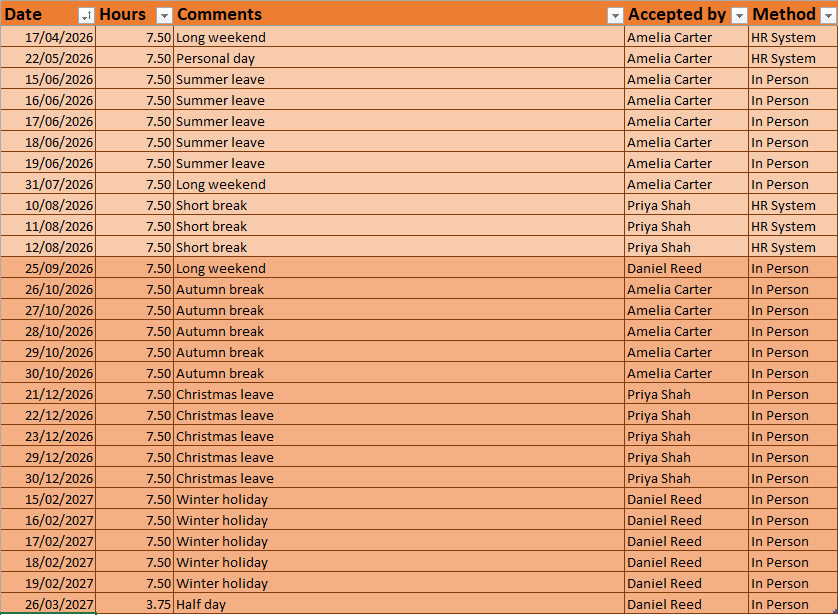
Task: Select the 31/07/2026 Long weekend comment
Action: pyautogui.click(x=399, y=184)
